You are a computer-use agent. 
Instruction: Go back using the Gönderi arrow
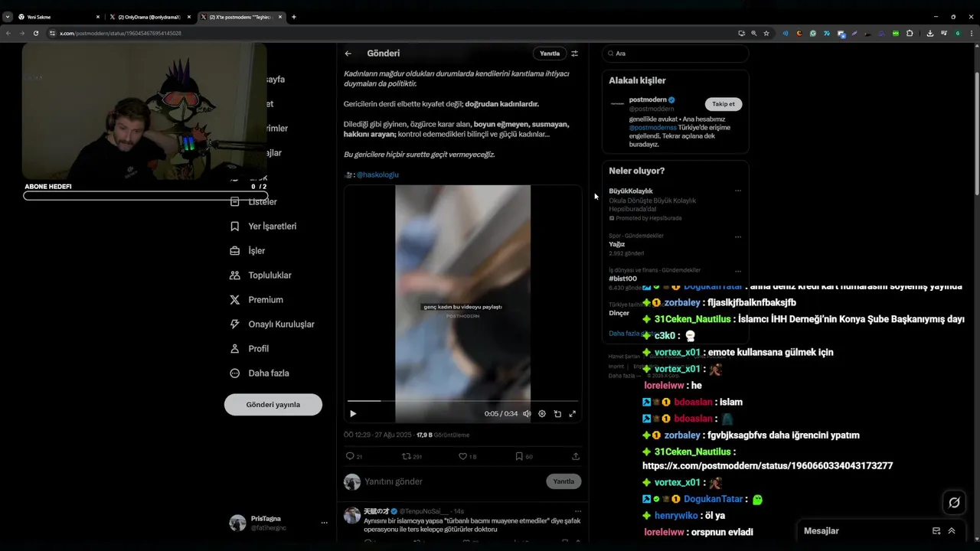(348, 54)
